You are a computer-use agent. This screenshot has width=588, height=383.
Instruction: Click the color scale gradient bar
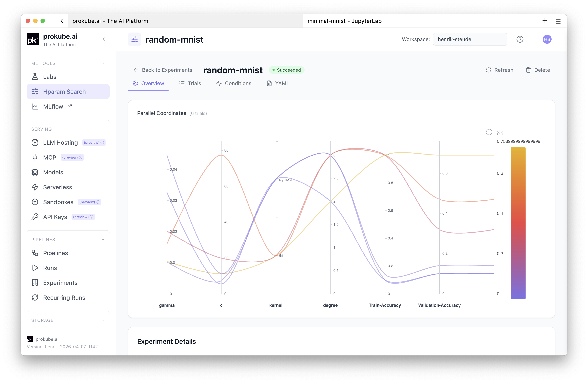pos(518,223)
